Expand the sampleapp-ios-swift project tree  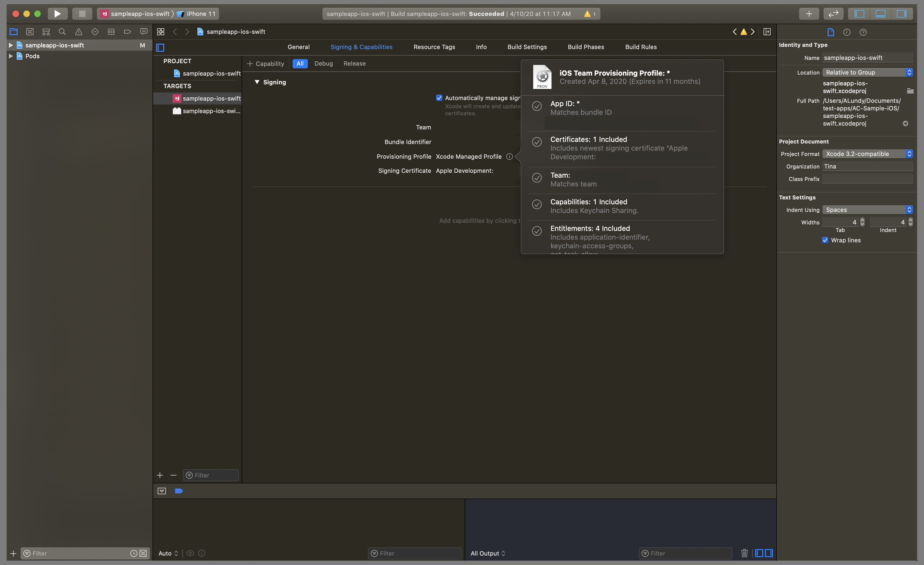(11, 45)
